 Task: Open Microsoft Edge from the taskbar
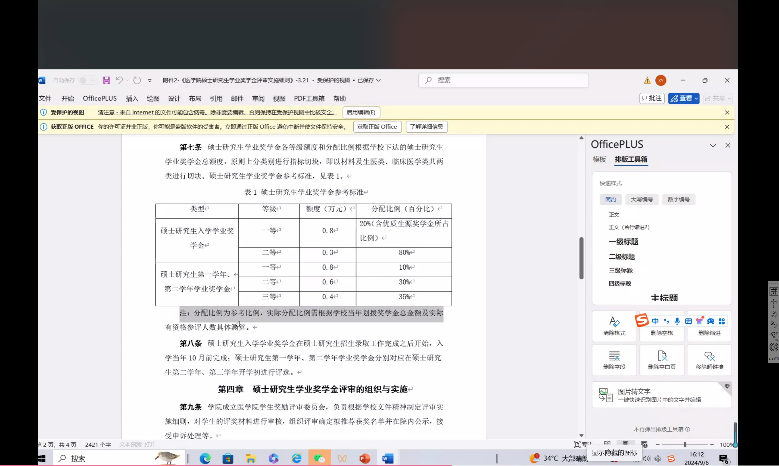point(205,458)
